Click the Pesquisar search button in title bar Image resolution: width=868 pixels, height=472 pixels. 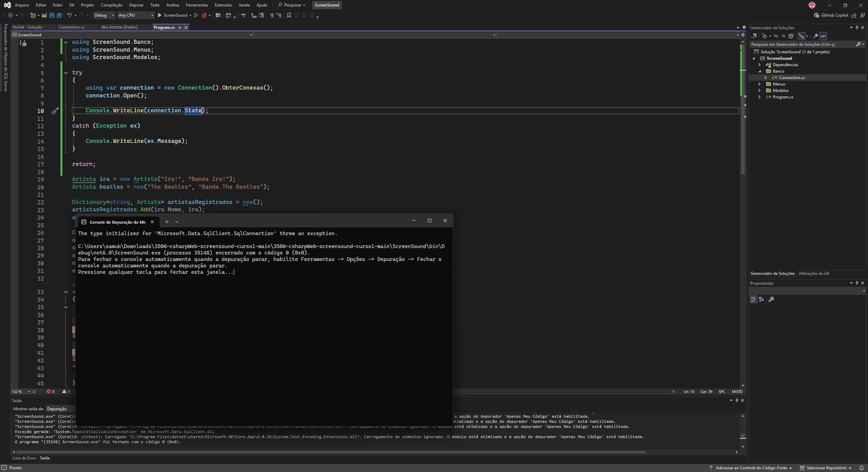tap(291, 5)
